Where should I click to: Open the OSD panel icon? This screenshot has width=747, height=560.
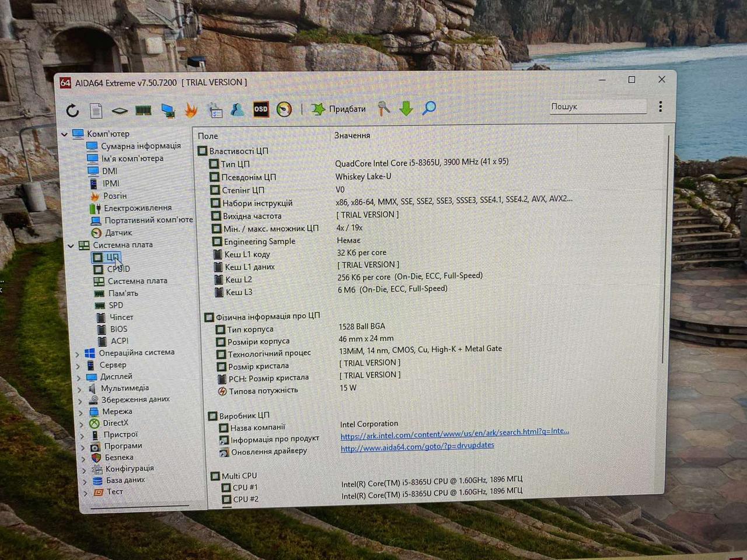(x=261, y=109)
